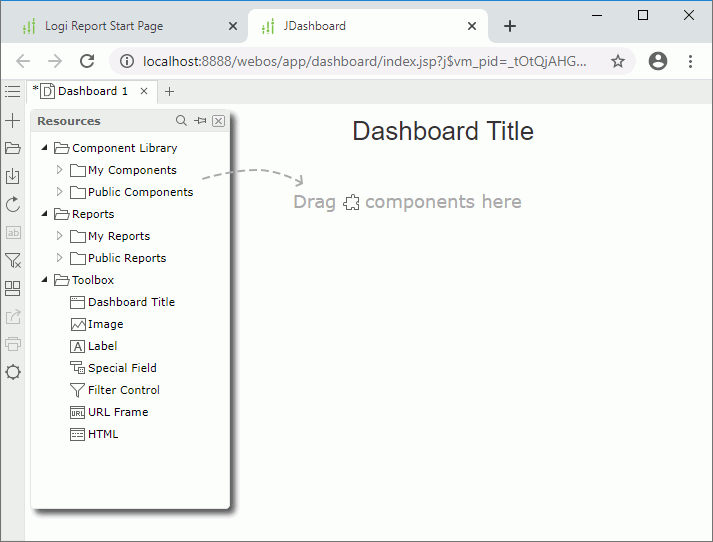The image size is (713, 542).
Task: Collapse the Toolbox section
Action: pyautogui.click(x=44, y=280)
